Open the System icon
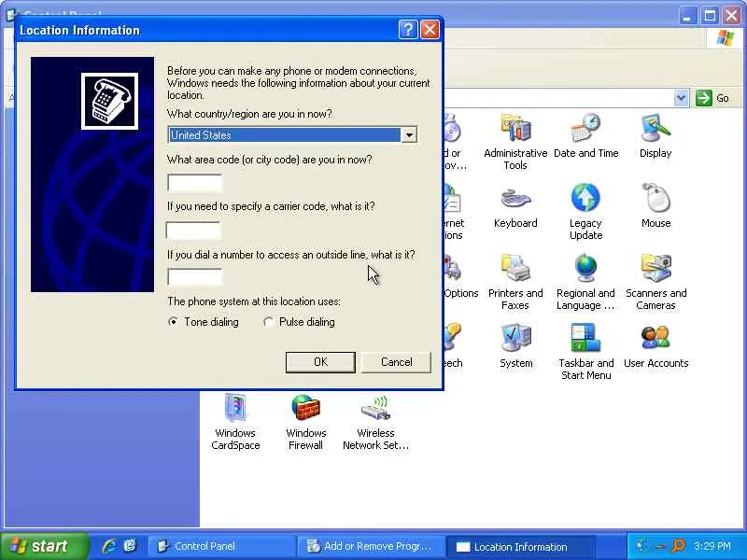This screenshot has width=747, height=560. [x=516, y=345]
